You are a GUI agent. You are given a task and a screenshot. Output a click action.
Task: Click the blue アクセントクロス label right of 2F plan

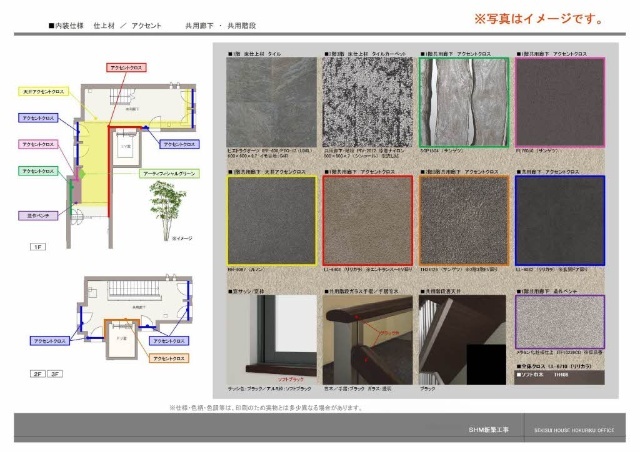[169, 341]
